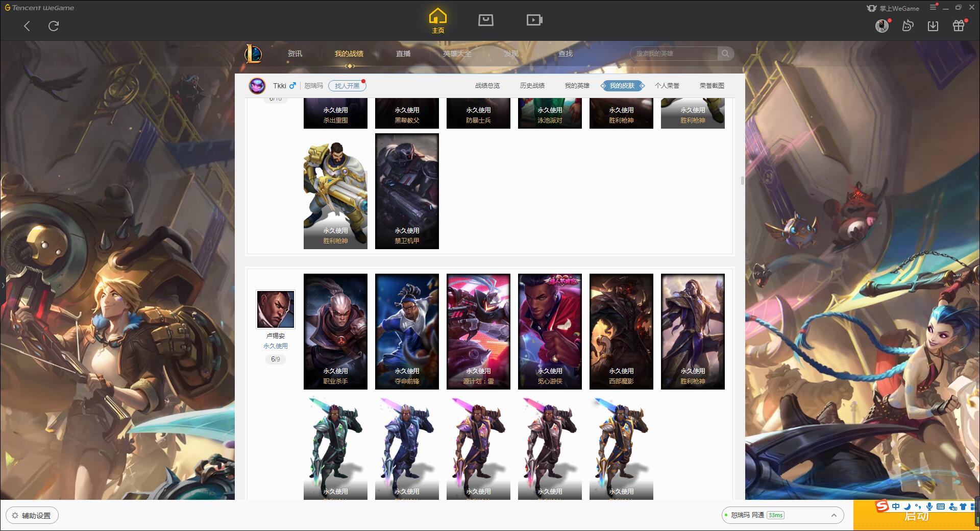Open the store bag icon in top bar
The width and height of the screenshot is (980, 531).
pyautogui.click(x=485, y=20)
